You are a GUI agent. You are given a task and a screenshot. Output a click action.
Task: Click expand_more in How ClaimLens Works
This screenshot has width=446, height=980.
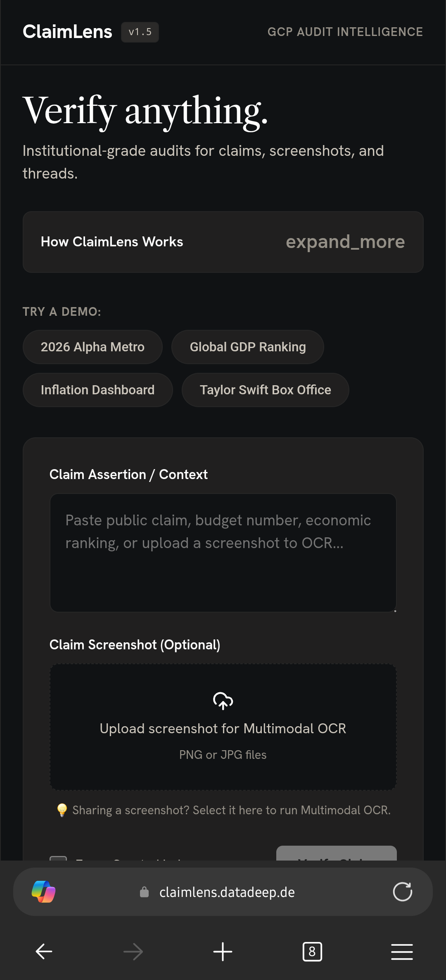[x=345, y=242]
